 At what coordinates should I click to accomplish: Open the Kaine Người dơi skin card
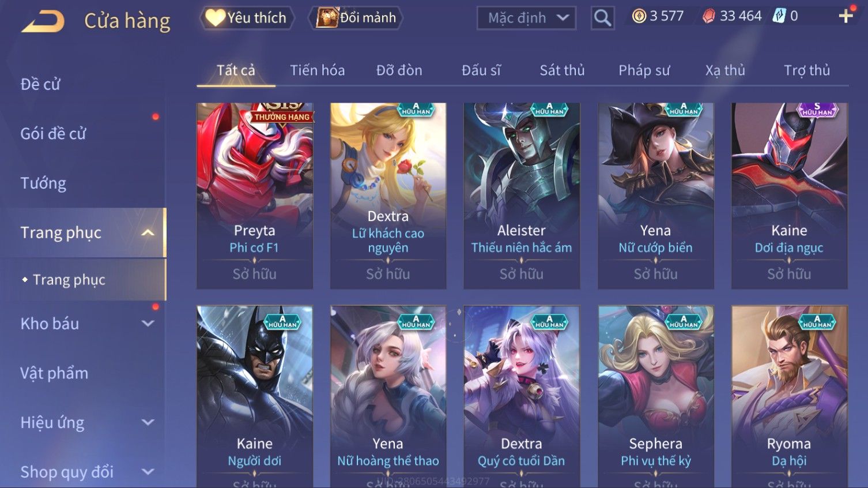pyautogui.click(x=255, y=397)
